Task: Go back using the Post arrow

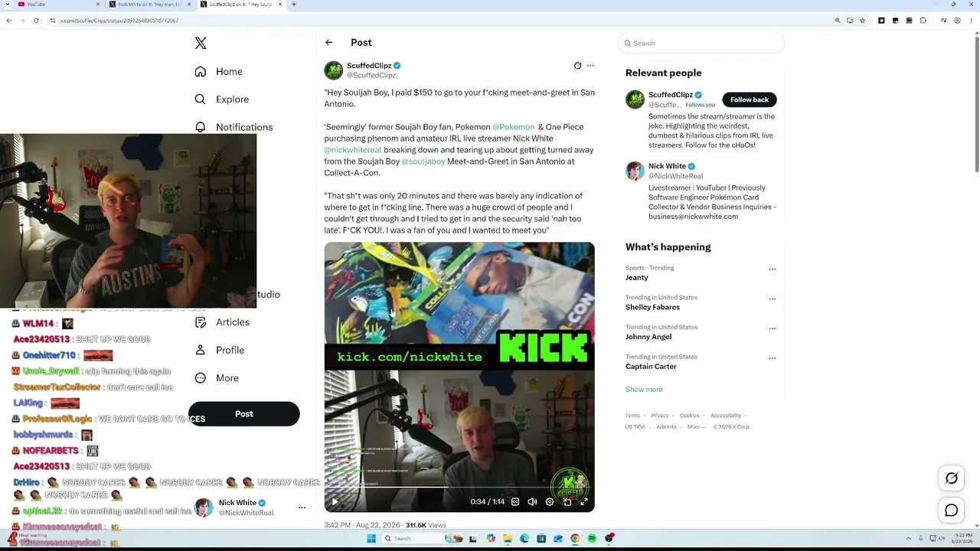Action: [329, 43]
